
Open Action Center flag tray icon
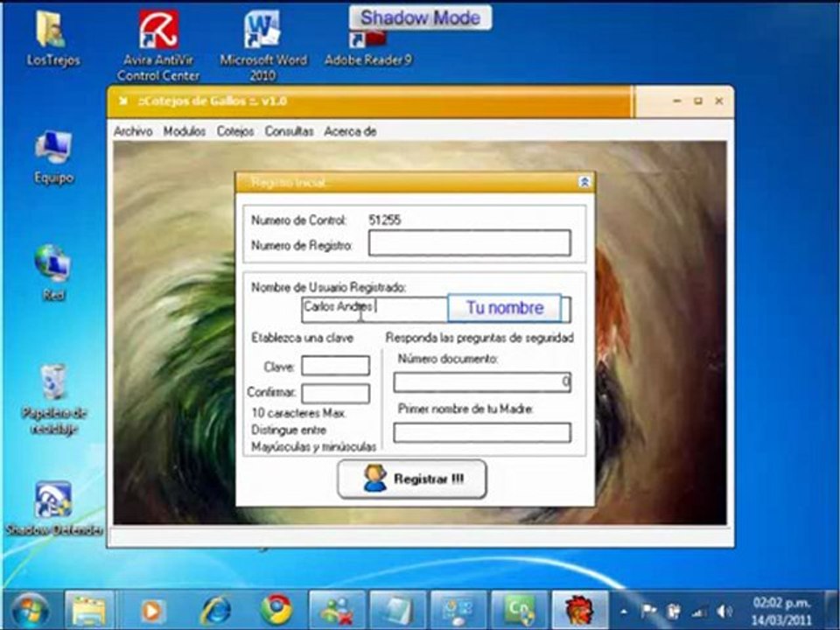[648, 612]
